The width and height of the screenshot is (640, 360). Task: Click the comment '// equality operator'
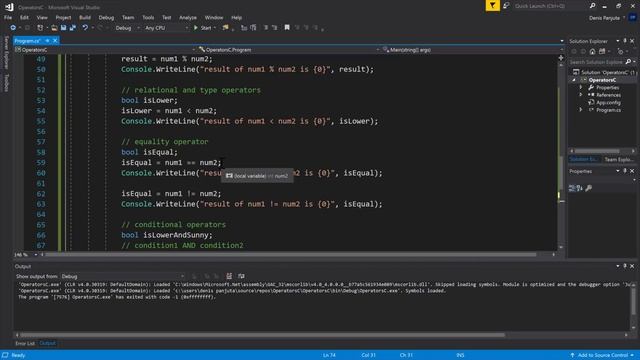coord(164,142)
